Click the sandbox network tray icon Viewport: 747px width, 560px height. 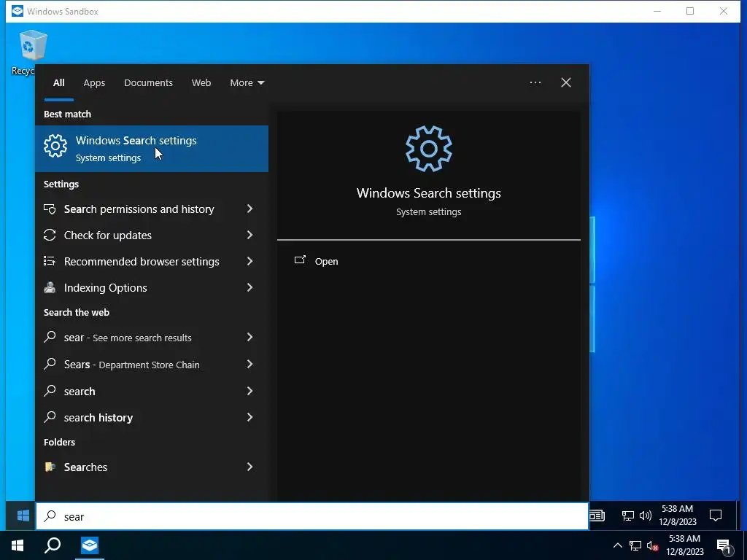click(x=628, y=516)
